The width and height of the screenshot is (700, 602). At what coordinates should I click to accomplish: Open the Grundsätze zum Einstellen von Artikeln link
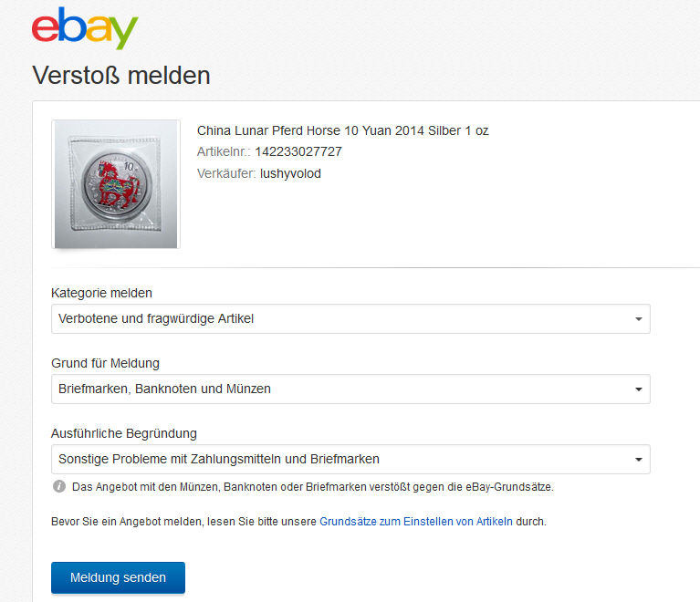pyautogui.click(x=415, y=522)
